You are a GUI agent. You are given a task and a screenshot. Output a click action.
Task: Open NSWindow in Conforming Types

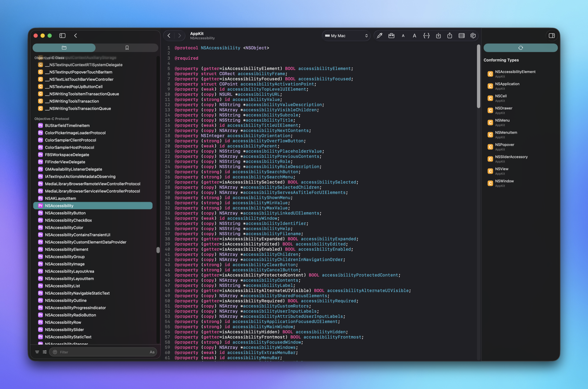[x=521, y=183]
